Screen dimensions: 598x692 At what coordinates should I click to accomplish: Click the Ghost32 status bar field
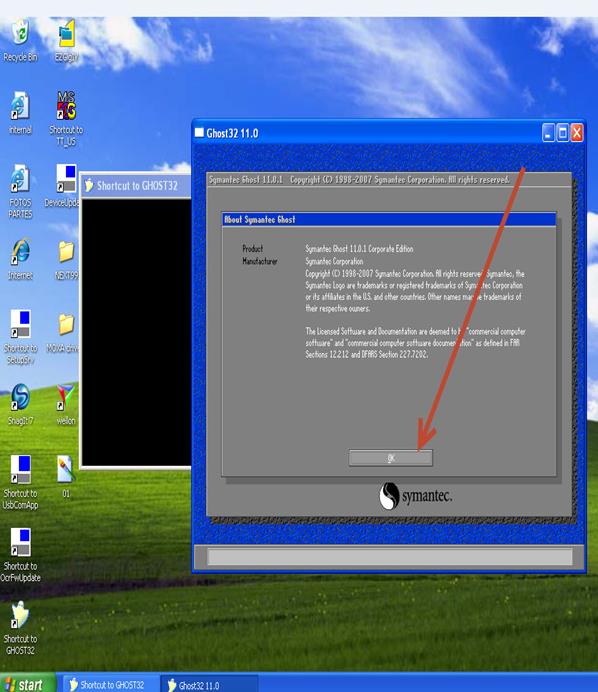(390, 557)
